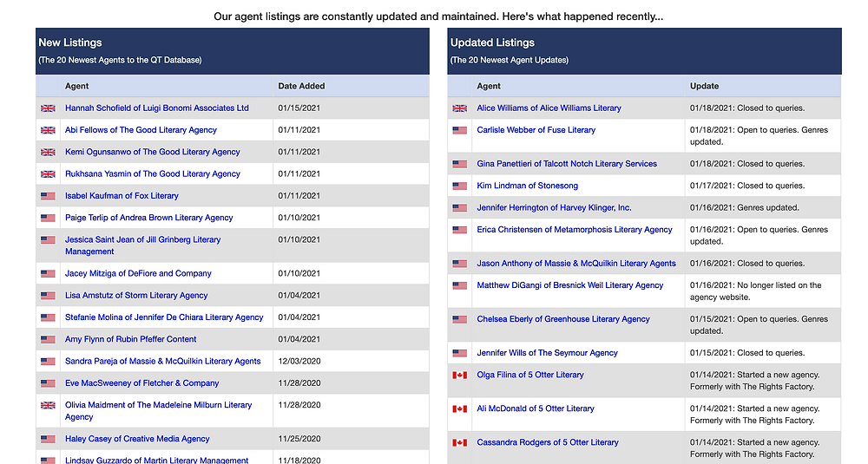Screen dimensions: 868x464
Task: Click UK flag beside Rukhsana Yasmin
Action: [48, 174]
